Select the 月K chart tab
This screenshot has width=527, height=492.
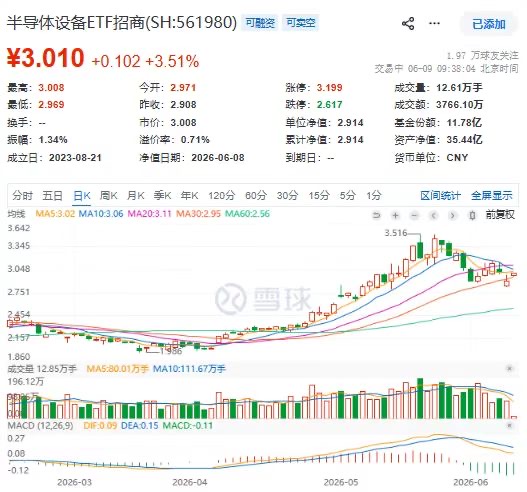tap(135, 195)
